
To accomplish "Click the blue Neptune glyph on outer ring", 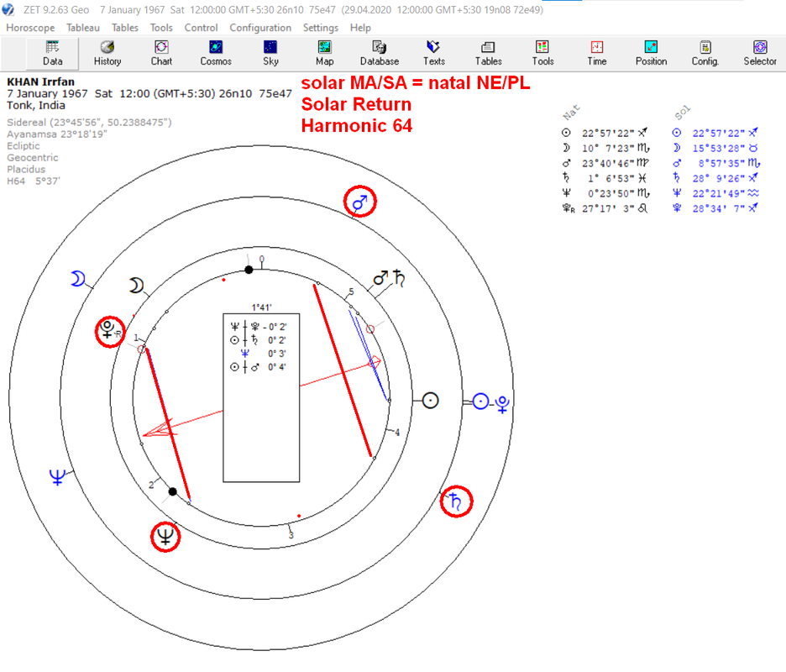I will 57,476.
